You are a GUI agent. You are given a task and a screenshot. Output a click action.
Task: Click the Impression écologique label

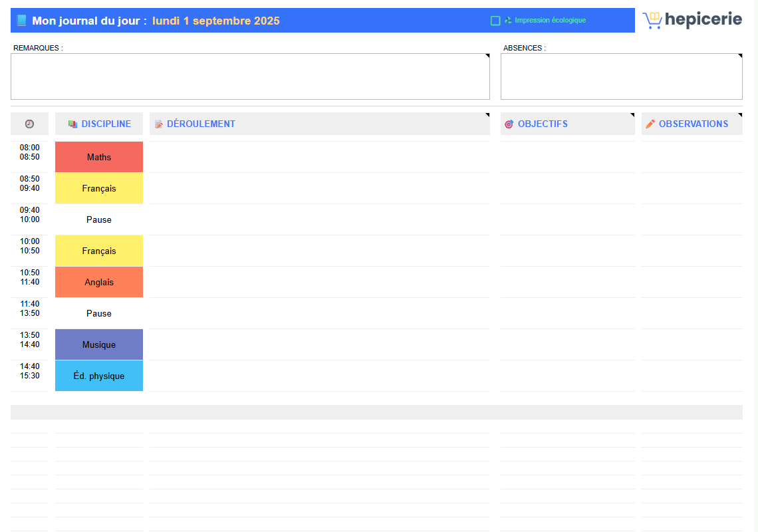tap(550, 21)
